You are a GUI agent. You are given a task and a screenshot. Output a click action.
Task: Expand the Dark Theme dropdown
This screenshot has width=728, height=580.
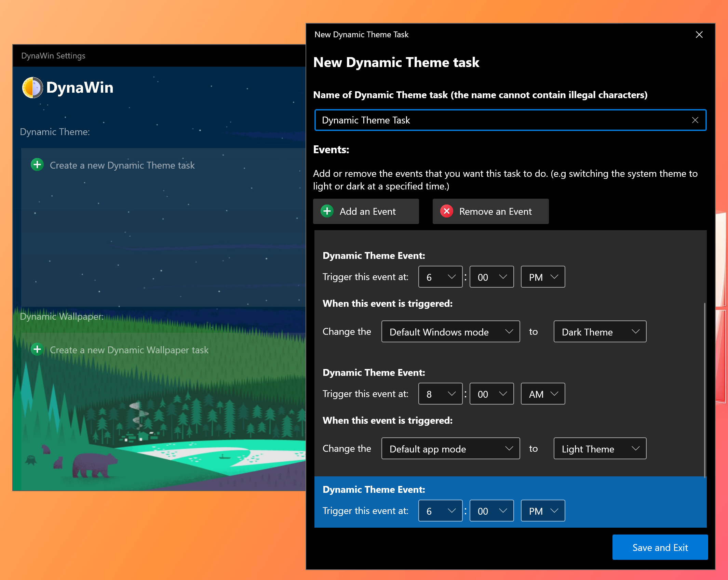pyautogui.click(x=600, y=332)
